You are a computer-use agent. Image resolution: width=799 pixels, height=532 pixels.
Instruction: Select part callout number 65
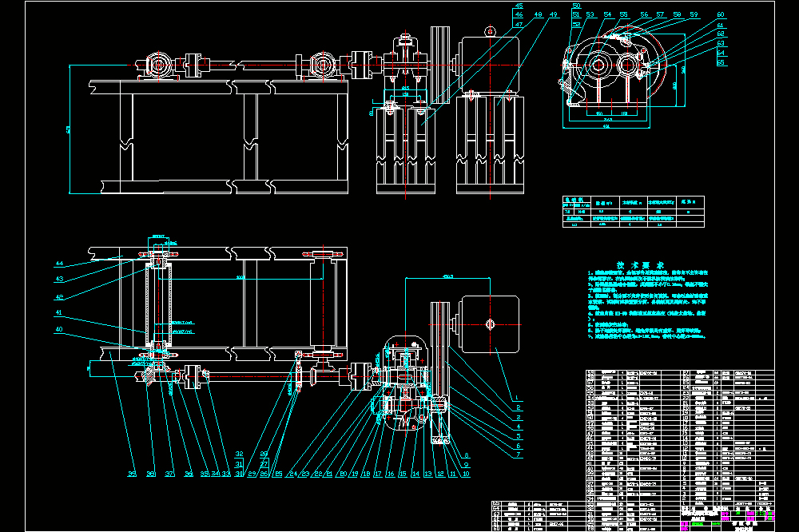click(721, 62)
